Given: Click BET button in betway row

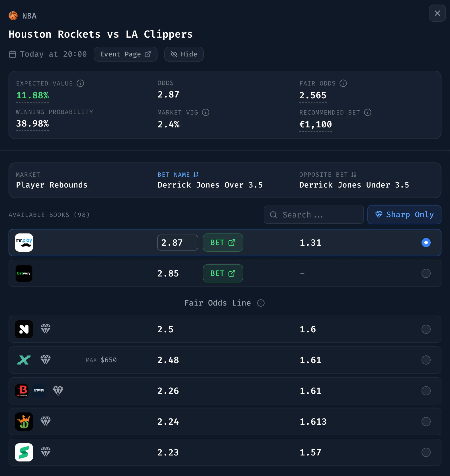Looking at the screenshot, I should (223, 273).
